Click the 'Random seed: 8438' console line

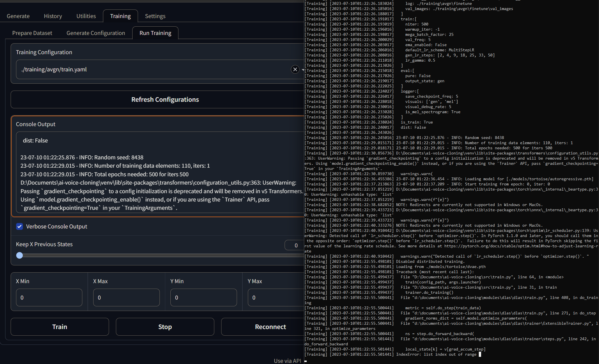point(82,157)
